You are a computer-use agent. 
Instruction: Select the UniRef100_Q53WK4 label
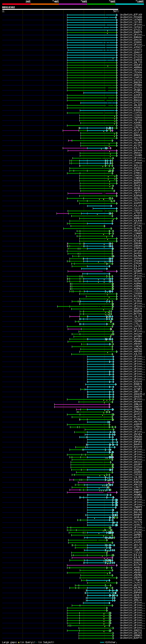click(x=131, y=90)
